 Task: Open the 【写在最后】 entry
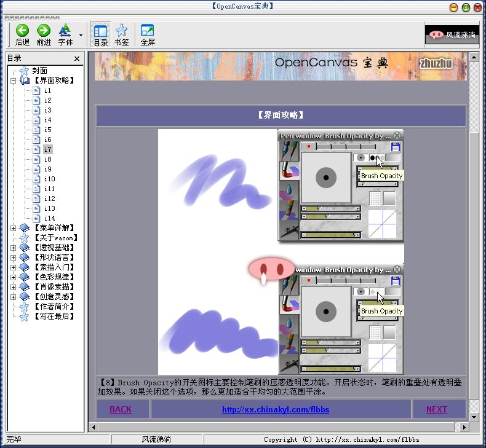[54, 316]
